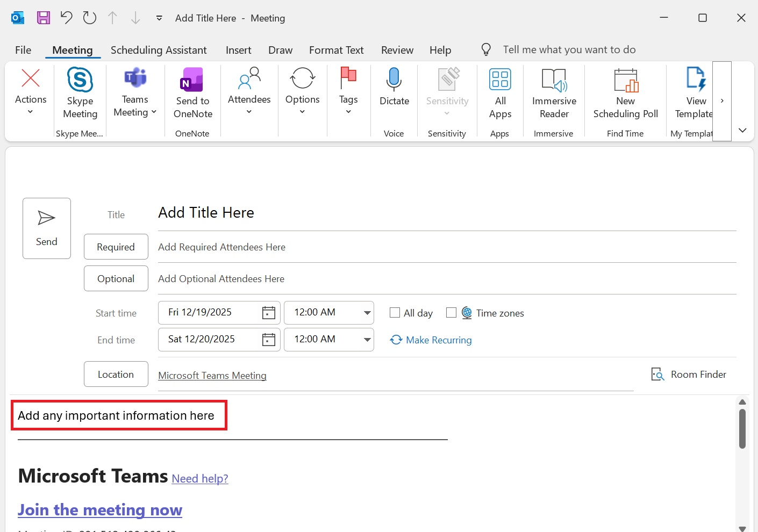Switch to the Scheduling Assistant tab

point(159,50)
